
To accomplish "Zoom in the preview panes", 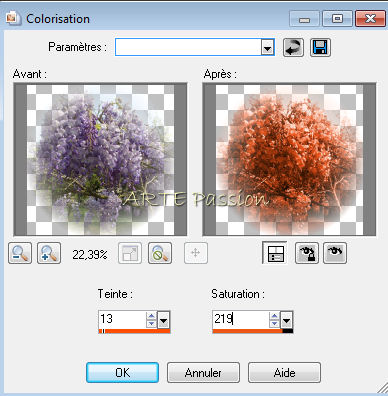I will pyautogui.click(x=49, y=253).
